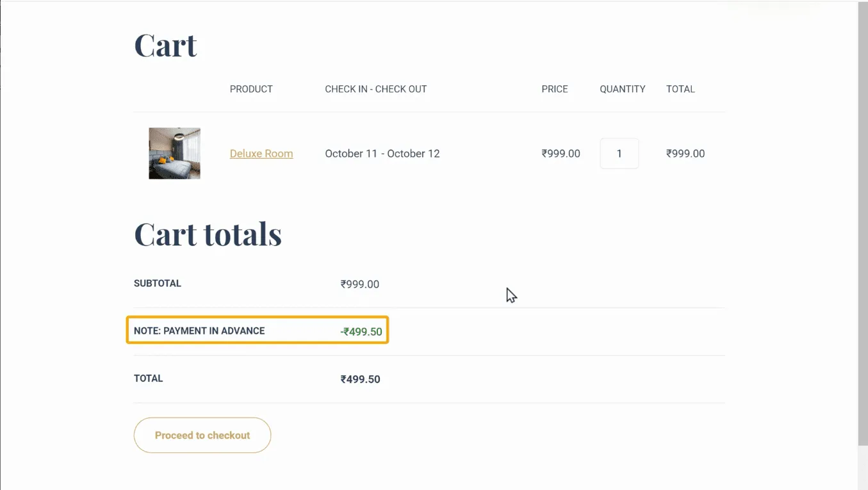Click the QUANTITY column header
The height and width of the screenshot is (490, 868).
pos(622,89)
